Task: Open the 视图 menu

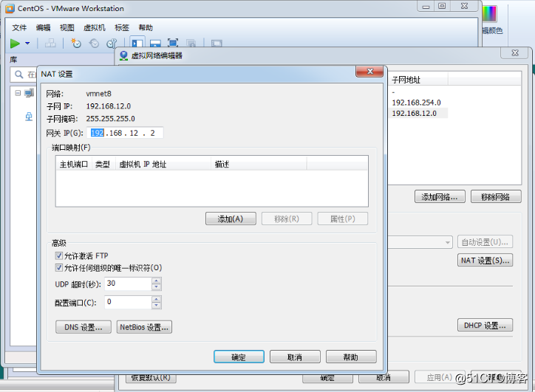Action: [x=67, y=27]
